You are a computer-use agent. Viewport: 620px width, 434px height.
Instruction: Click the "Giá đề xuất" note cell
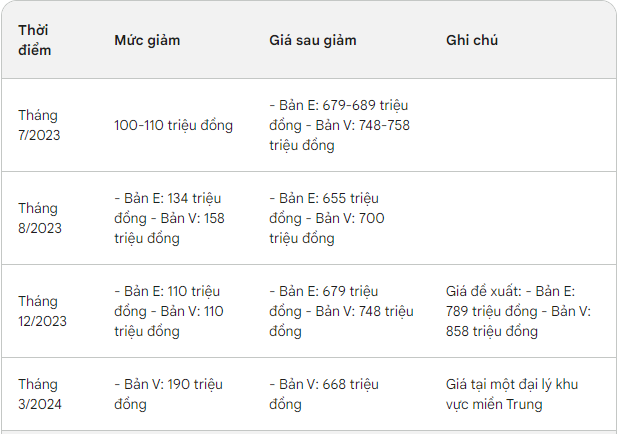pos(518,311)
